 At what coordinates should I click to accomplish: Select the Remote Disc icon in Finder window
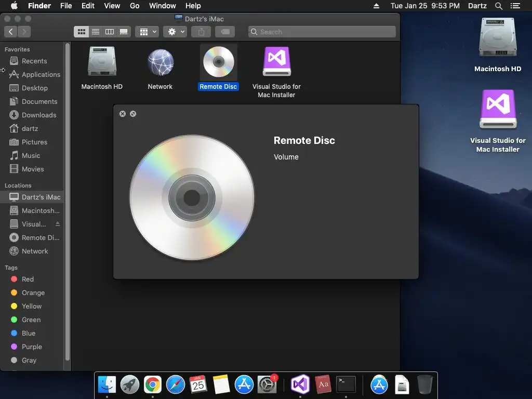point(219,62)
